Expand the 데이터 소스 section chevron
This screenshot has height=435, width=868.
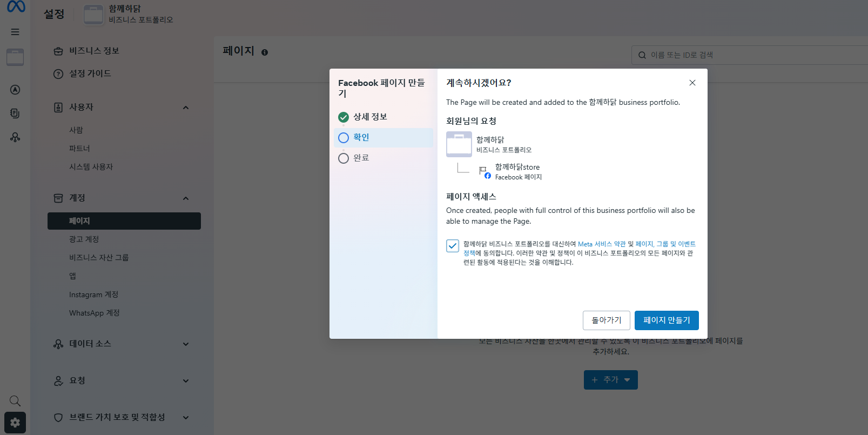pyautogui.click(x=186, y=344)
